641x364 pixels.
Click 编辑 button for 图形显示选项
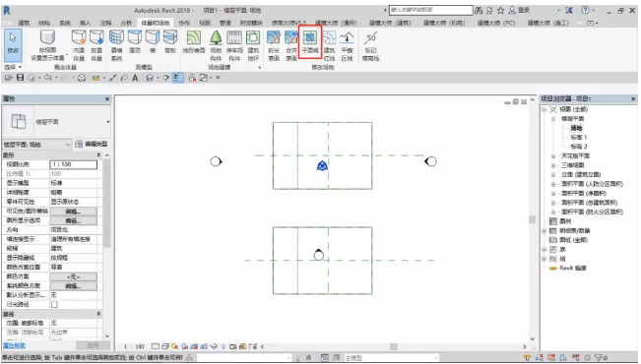73,220
